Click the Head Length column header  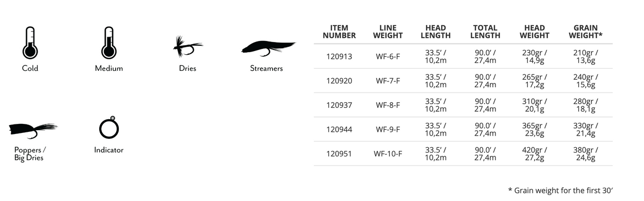[436, 32]
